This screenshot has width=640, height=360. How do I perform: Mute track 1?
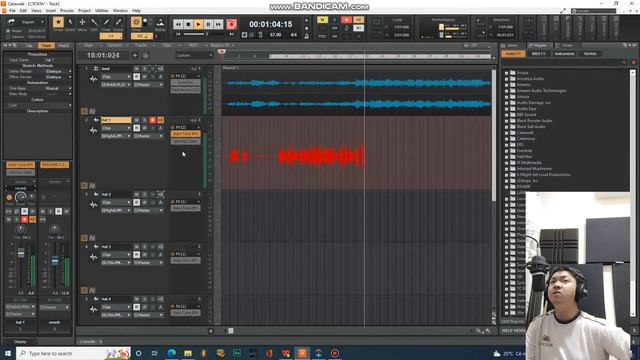click(x=136, y=69)
